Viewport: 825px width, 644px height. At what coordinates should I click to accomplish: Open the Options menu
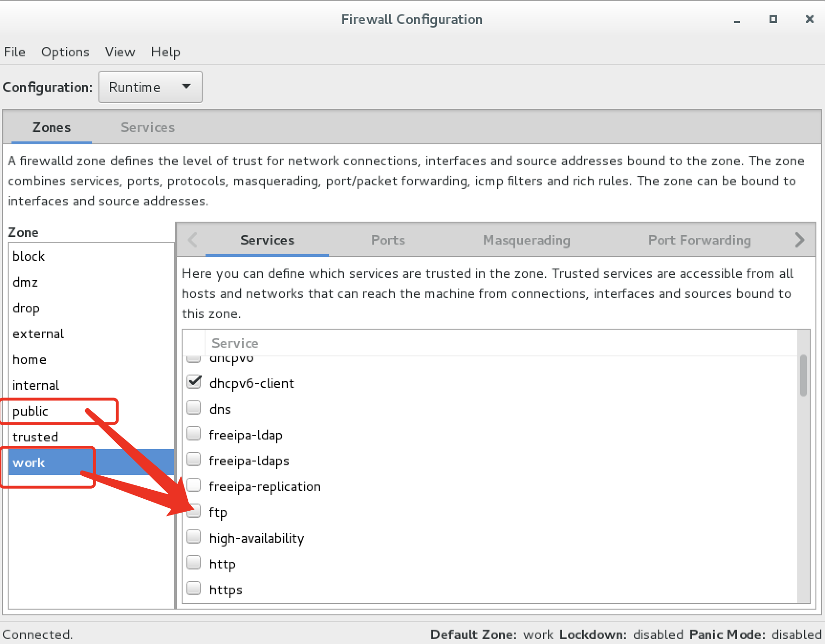pos(65,52)
